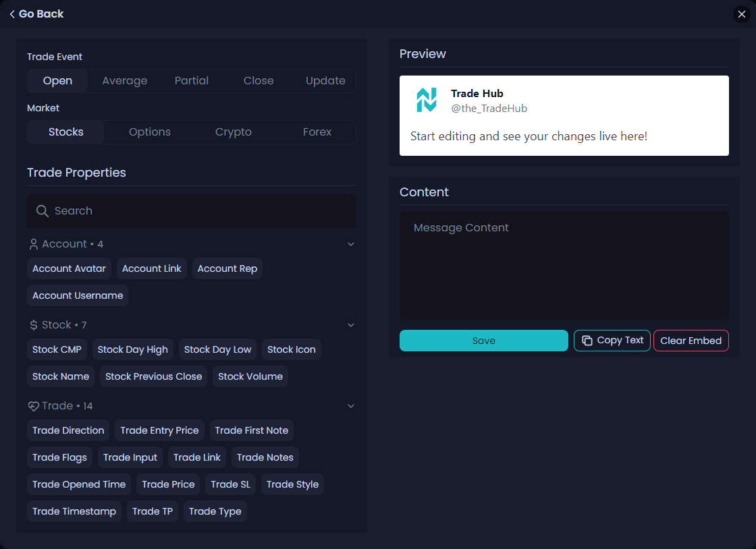Select the Close trade event
This screenshot has height=549, width=756.
259,81
